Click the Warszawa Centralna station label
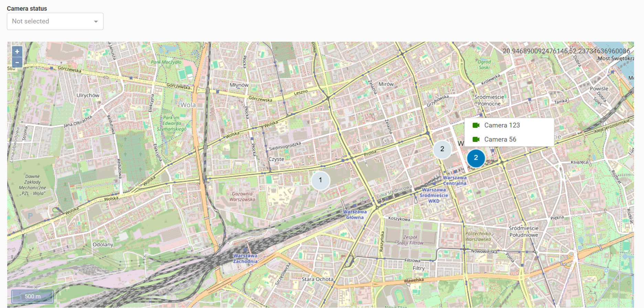 pyautogui.click(x=454, y=181)
